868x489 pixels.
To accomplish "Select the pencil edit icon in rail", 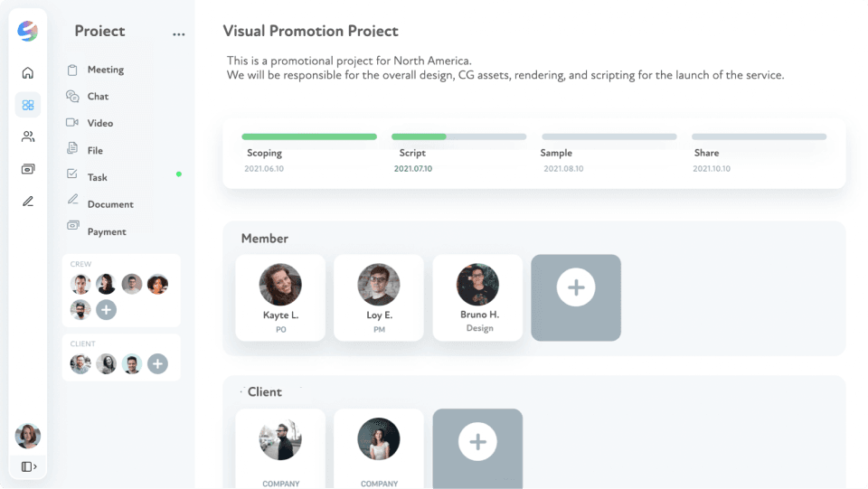I will tap(28, 201).
